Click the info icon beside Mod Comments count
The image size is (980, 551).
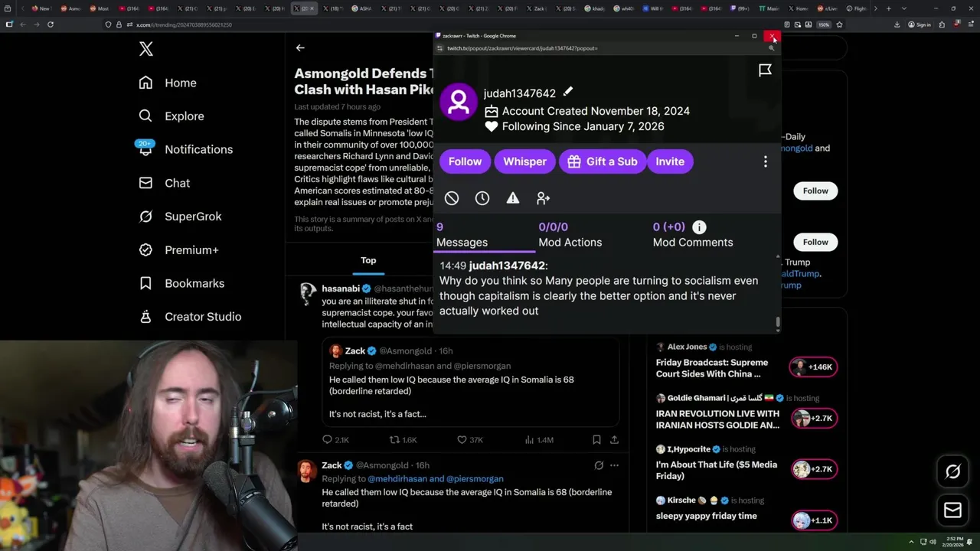[x=699, y=227]
